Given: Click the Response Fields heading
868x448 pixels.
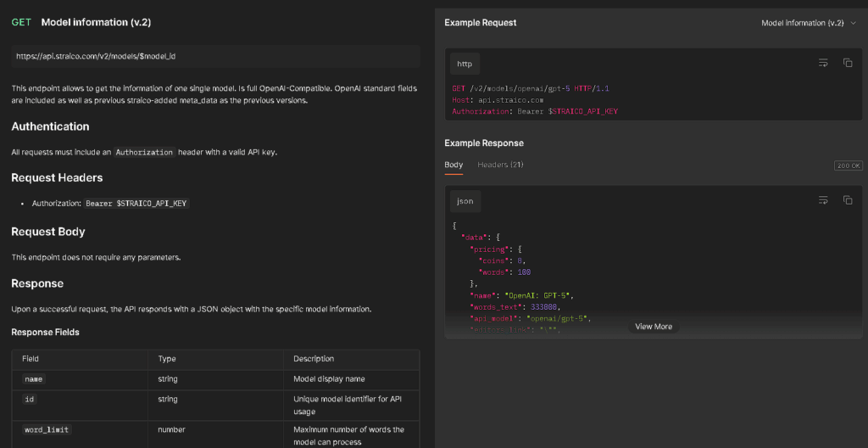Looking at the screenshot, I should coord(45,332).
